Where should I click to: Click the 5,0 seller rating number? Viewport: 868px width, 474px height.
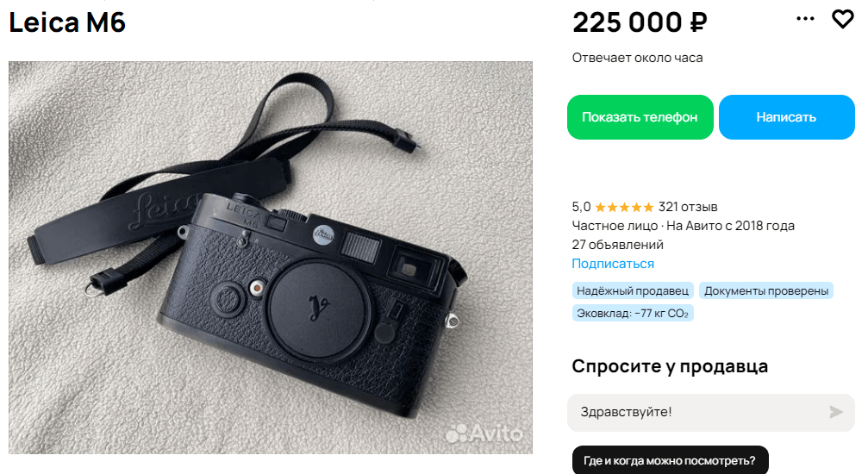coord(581,207)
